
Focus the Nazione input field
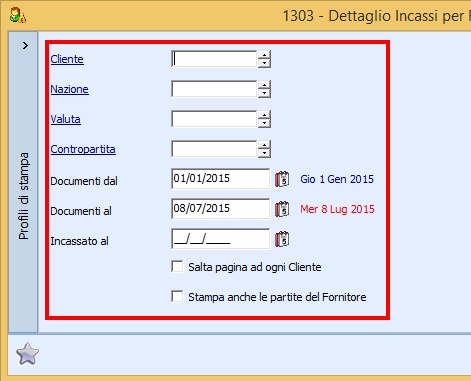pyautogui.click(x=214, y=89)
